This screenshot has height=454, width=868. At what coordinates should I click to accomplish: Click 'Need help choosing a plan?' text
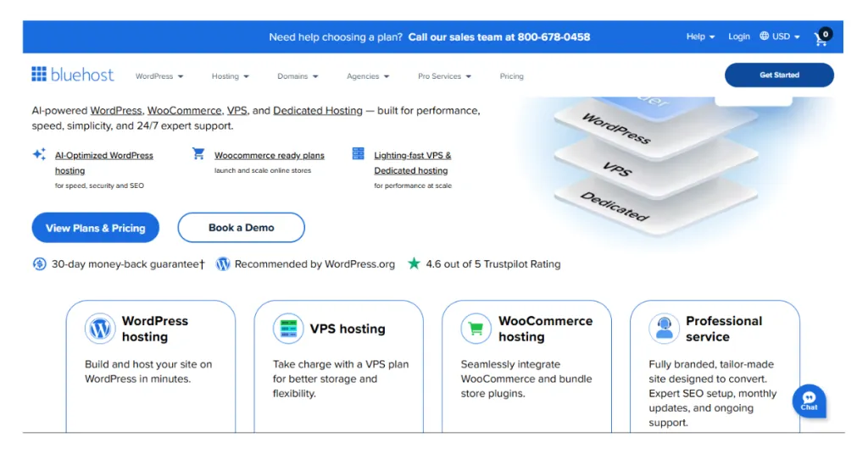[336, 37]
